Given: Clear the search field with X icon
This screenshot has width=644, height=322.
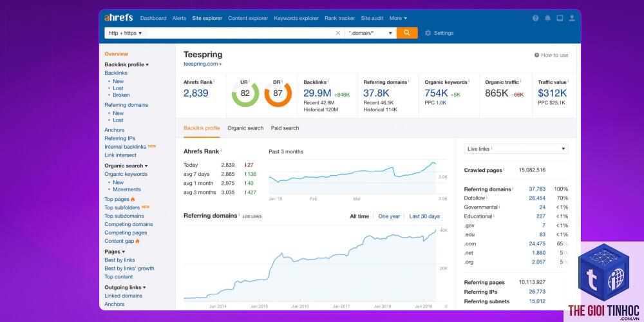Looking at the screenshot, I should click(x=338, y=33).
